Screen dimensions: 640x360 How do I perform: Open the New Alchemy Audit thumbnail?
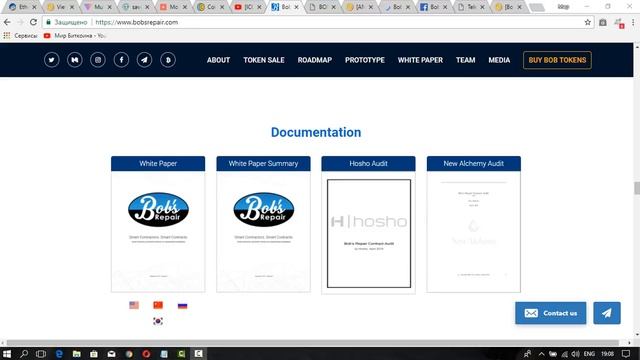(474, 231)
